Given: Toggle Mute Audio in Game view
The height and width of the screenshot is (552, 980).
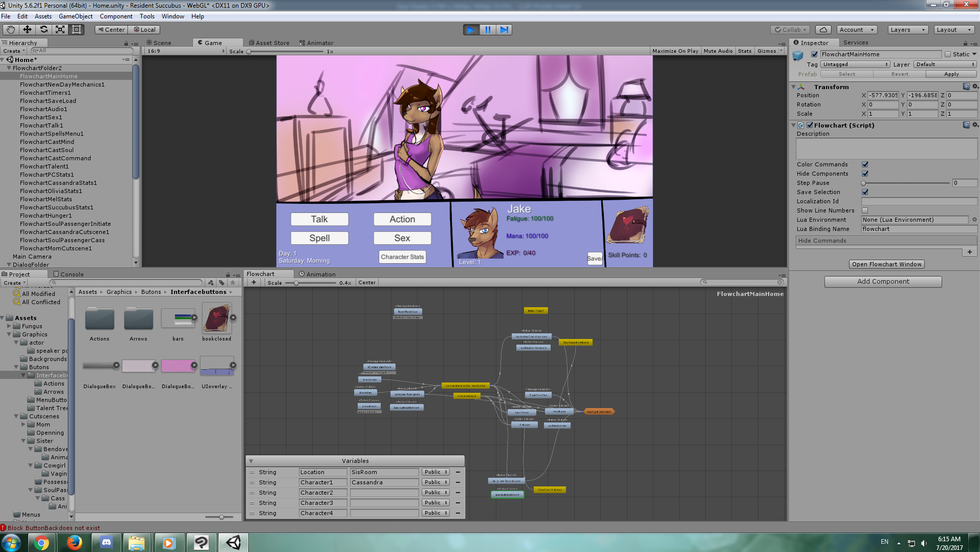Looking at the screenshot, I should click(x=718, y=51).
